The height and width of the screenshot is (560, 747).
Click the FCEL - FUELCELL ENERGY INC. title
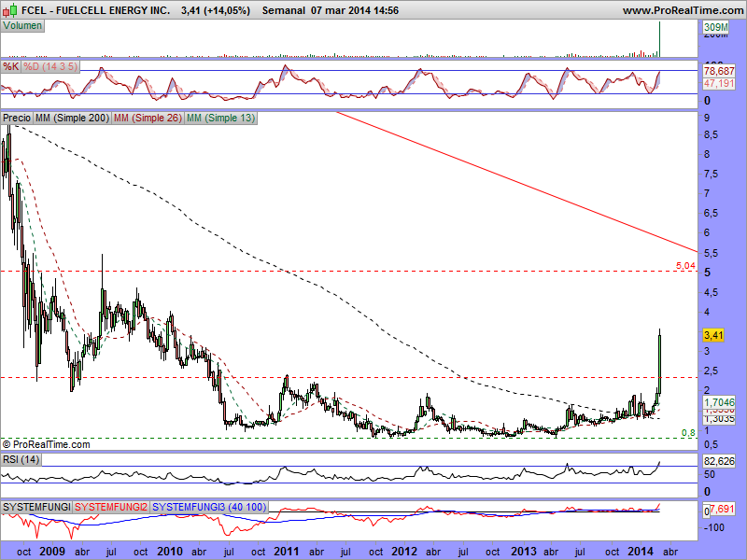pos(95,10)
